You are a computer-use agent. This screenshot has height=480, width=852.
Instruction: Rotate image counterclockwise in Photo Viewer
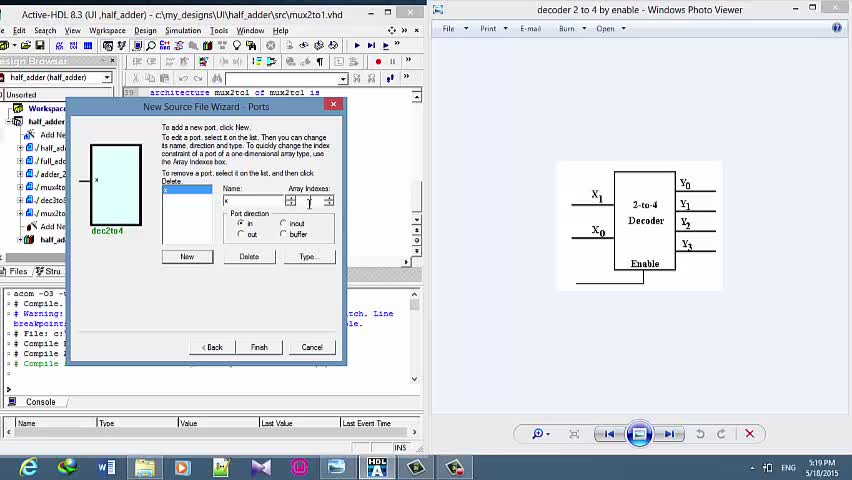tap(700, 434)
